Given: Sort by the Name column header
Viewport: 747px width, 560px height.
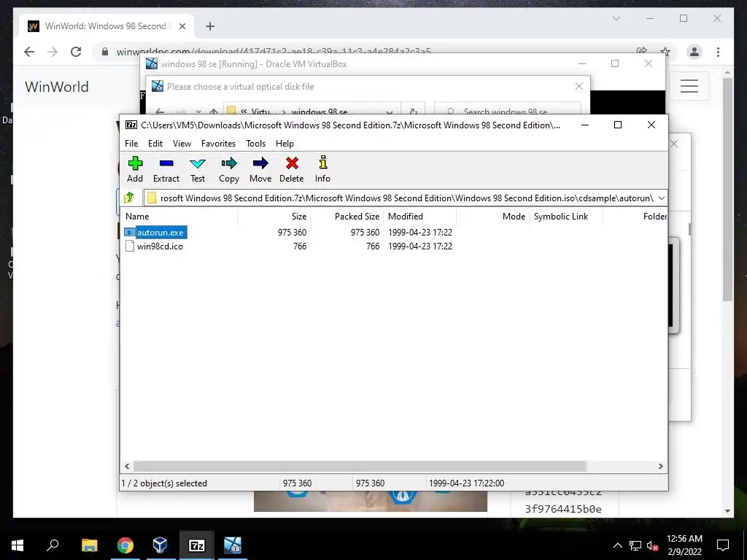Looking at the screenshot, I should tap(179, 216).
